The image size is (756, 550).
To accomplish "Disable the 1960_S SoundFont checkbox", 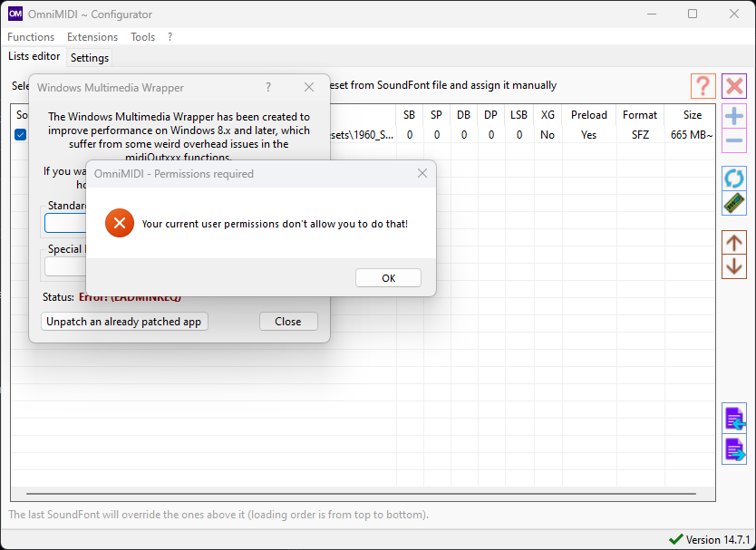I will click(x=20, y=134).
